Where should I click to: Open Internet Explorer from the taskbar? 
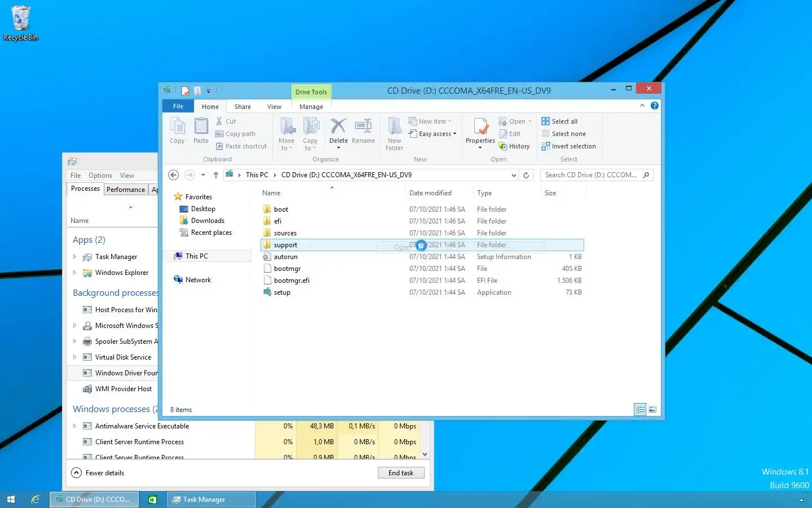point(35,500)
